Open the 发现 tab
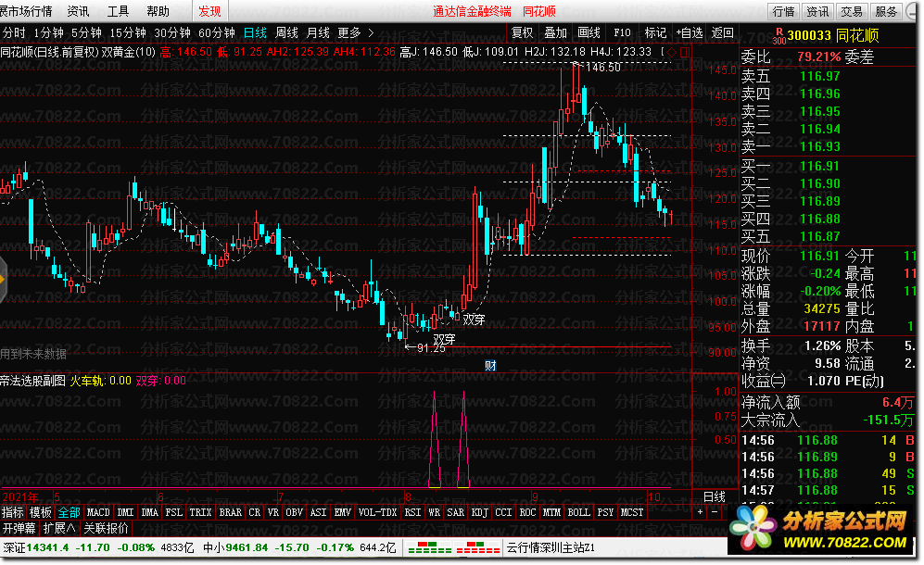 (x=209, y=11)
